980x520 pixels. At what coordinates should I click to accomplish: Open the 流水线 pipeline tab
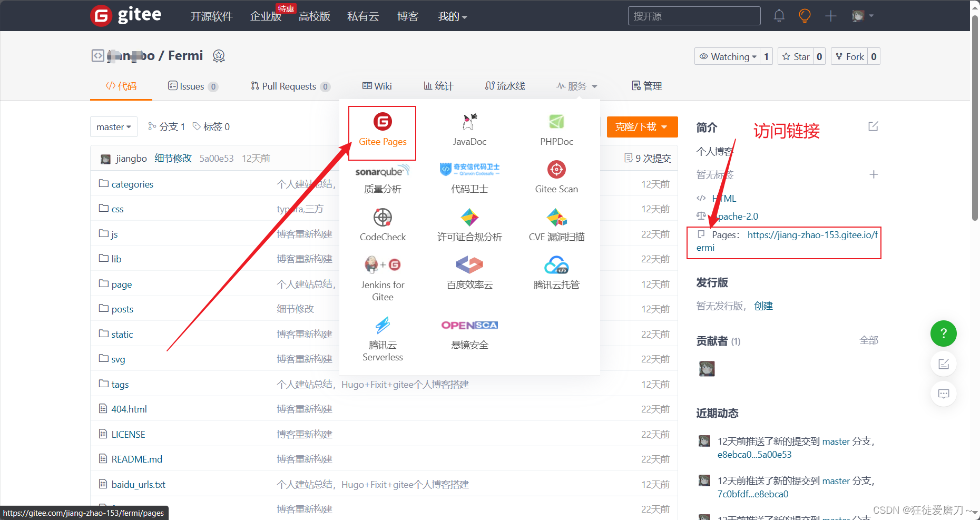click(x=505, y=86)
